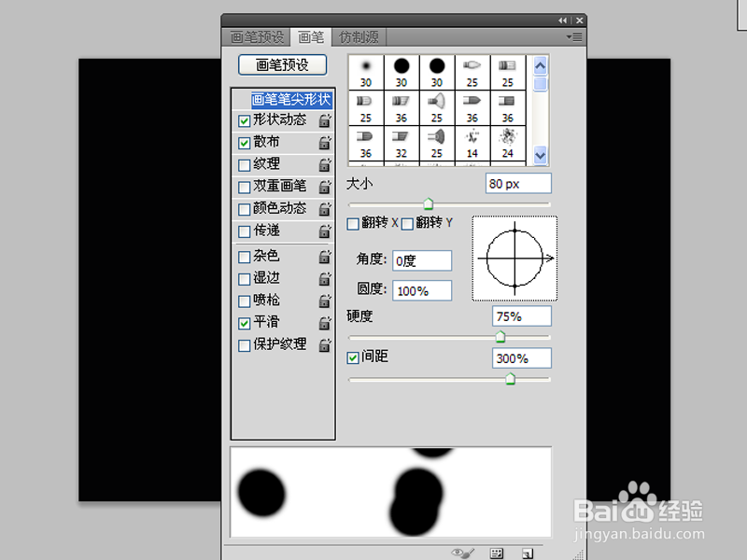Switch to 仿制源 tab
The width and height of the screenshot is (747, 560).
(359, 37)
